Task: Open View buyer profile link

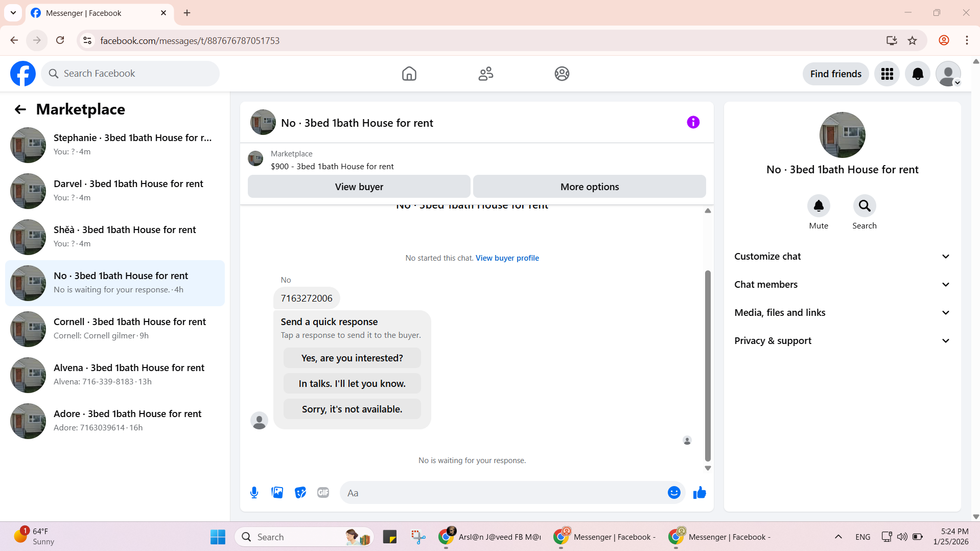Action: (x=507, y=258)
